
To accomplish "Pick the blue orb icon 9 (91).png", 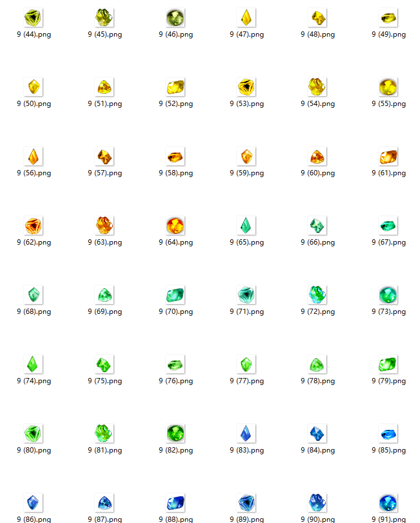I will pos(389,503).
